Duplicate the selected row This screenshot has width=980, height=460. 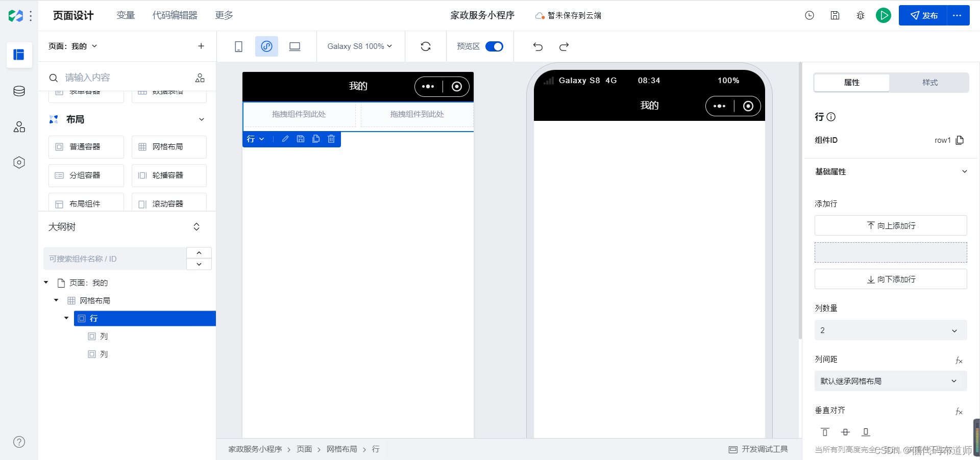(316, 139)
